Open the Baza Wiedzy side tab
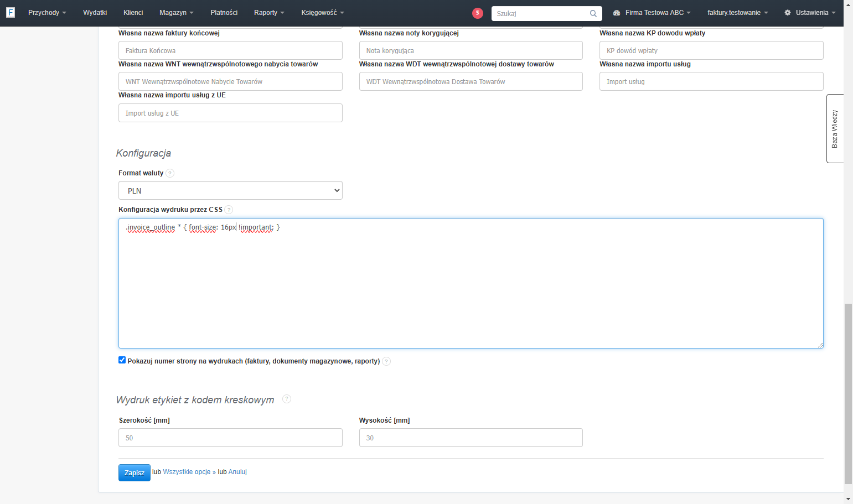The width and height of the screenshot is (853, 504). 835,128
